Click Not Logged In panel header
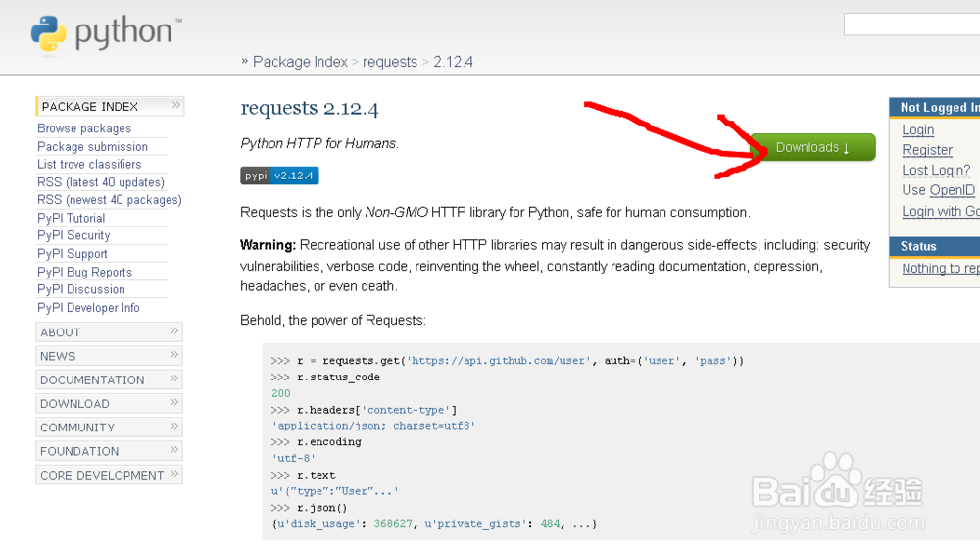Viewport: 980px width, 556px height. pyautogui.click(x=934, y=107)
